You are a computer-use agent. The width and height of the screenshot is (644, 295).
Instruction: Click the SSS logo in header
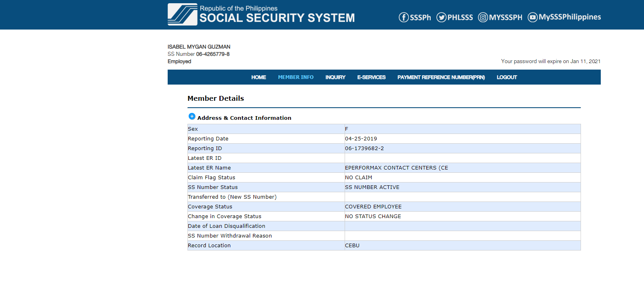[182, 15]
